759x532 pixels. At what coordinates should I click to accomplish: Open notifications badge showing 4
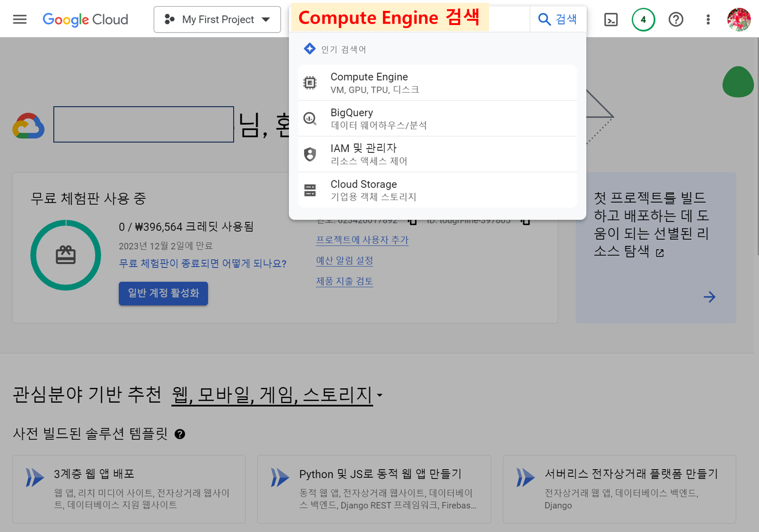click(643, 19)
